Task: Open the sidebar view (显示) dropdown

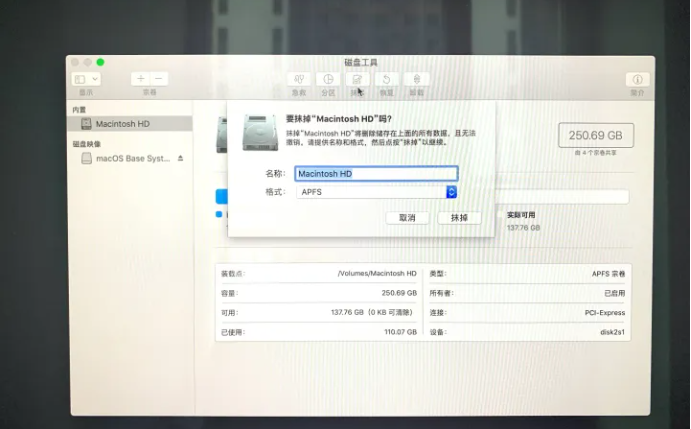Action: [86, 79]
